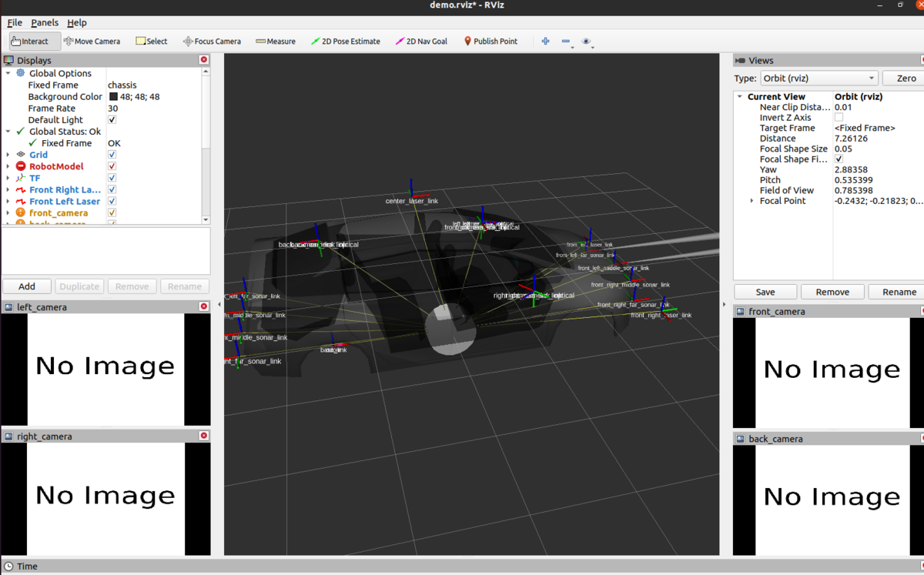Click the Rename button in Views panel

tap(898, 292)
